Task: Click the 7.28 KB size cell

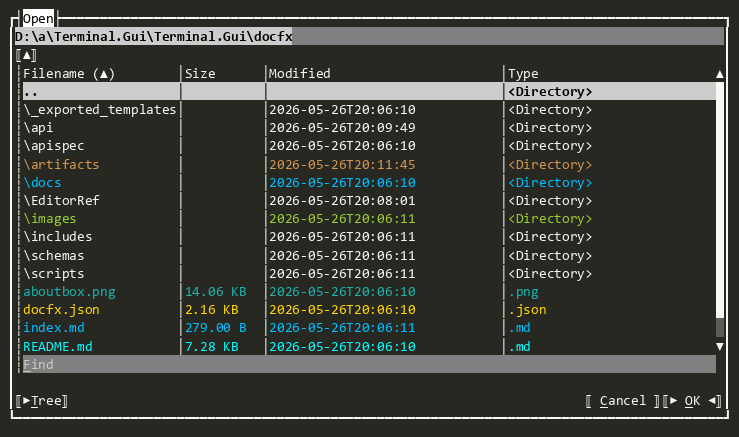Action: click(x=212, y=346)
